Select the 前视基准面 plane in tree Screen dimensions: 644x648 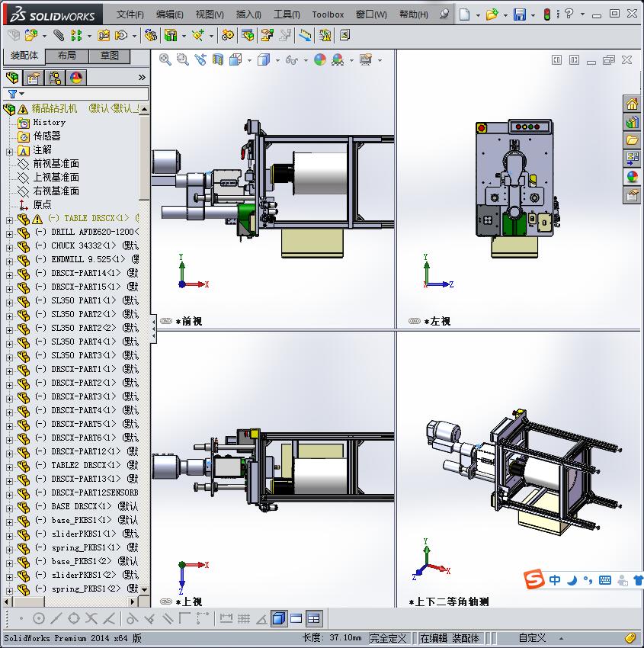tap(56, 164)
